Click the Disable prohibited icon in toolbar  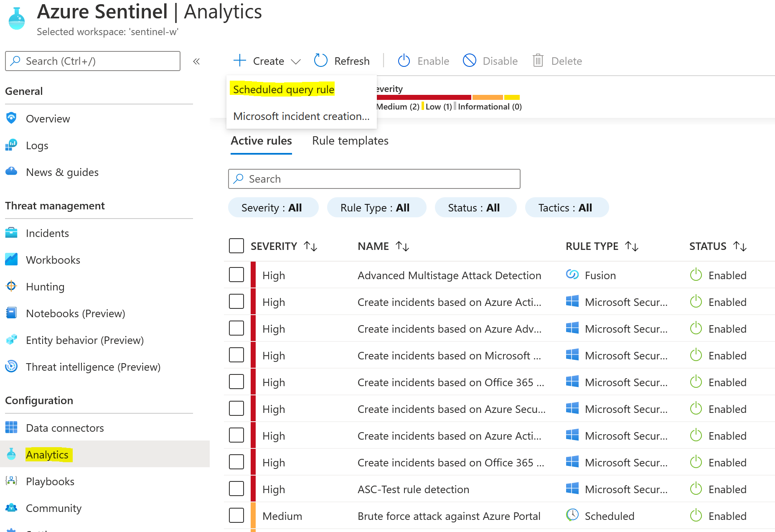(x=470, y=61)
